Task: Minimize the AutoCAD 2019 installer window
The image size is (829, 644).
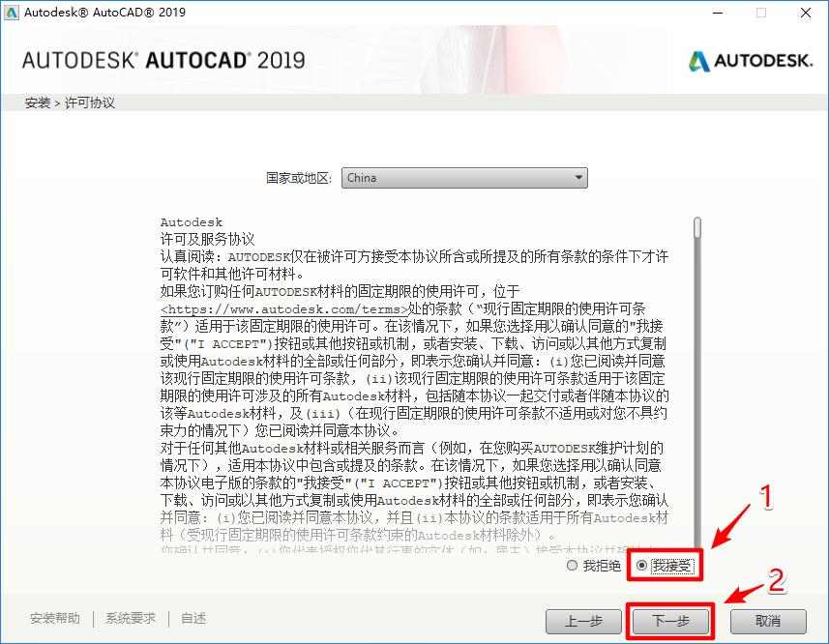Action: click(718, 13)
